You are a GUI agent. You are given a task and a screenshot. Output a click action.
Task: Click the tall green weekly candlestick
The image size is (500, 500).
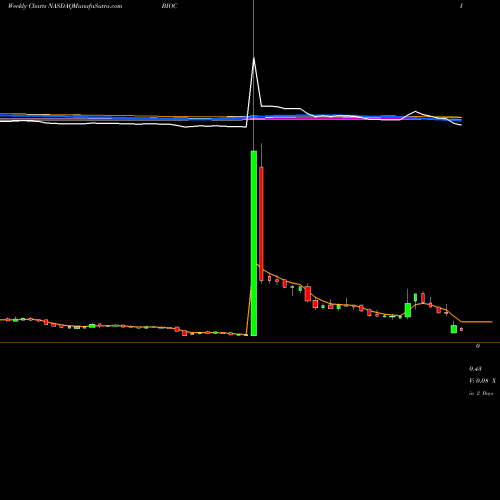point(254,243)
